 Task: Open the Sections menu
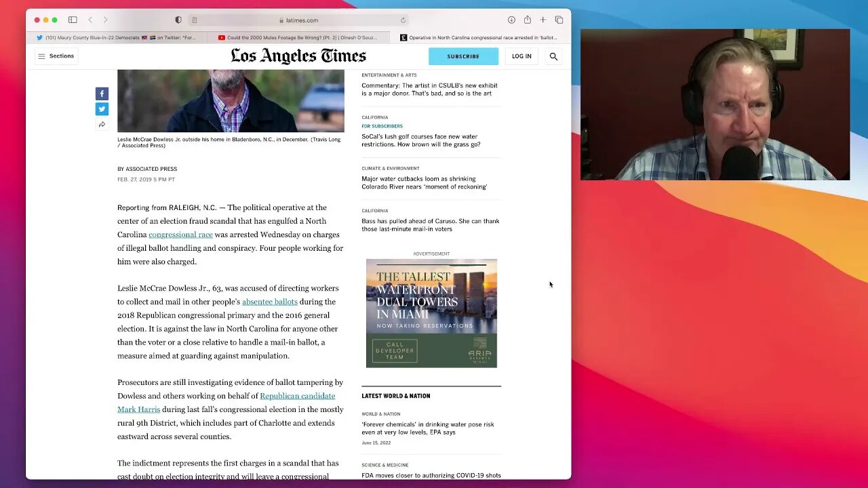(x=56, y=56)
